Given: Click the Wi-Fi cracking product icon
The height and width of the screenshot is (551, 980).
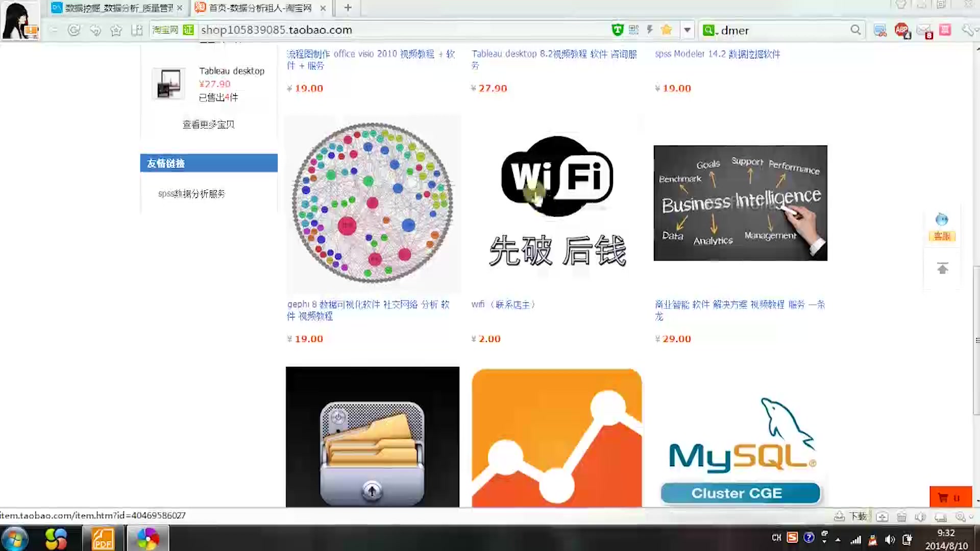Looking at the screenshot, I should (557, 203).
